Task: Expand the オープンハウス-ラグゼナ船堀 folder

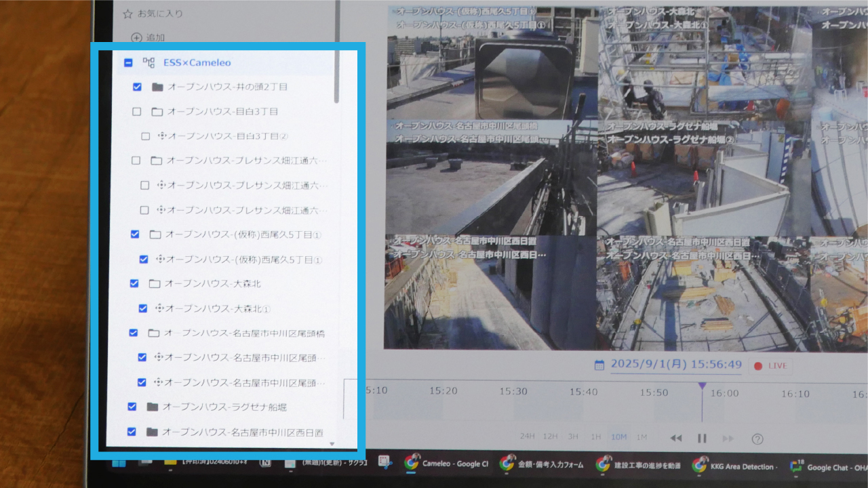Action: (x=151, y=406)
